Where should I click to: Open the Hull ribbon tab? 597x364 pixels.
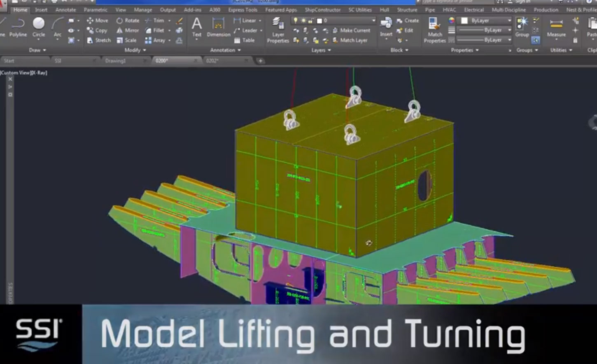pyautogui.click(x=384, y=9)
